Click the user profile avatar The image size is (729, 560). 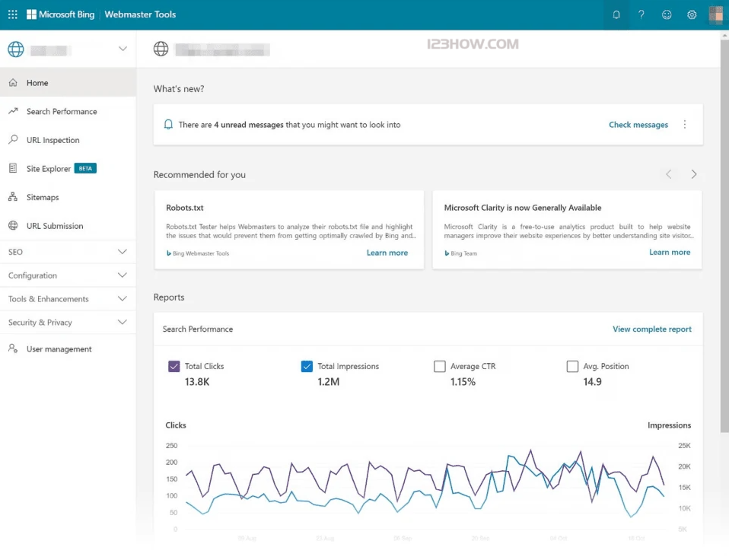(715, 14)
